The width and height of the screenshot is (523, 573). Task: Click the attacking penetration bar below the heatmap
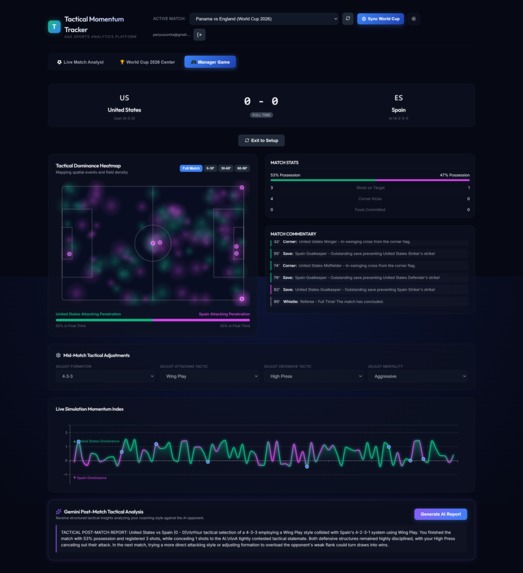coord(153,320)
